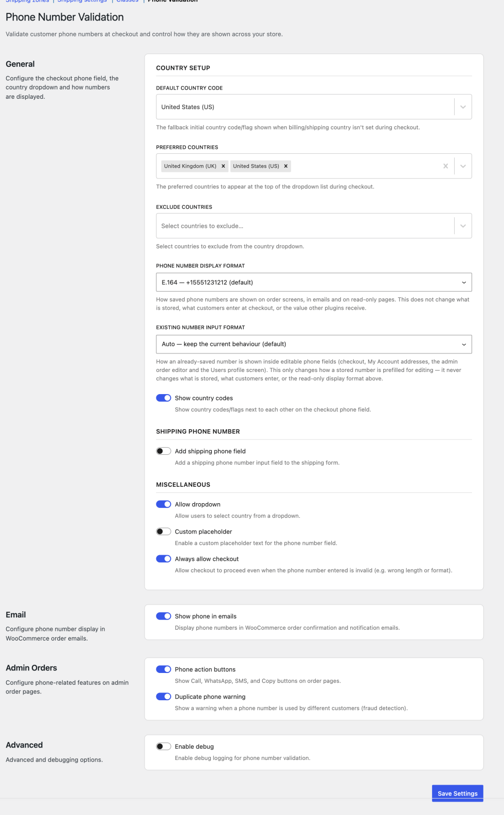
Task: Remove United States (US) preferred tag
Action: (x=285, y=166)
